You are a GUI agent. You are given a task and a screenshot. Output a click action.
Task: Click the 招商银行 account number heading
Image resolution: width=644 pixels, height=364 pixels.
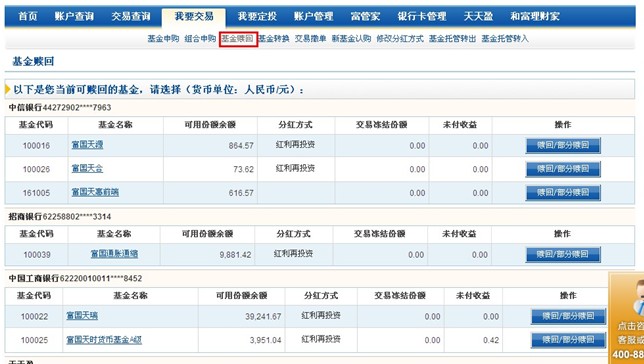60,217
